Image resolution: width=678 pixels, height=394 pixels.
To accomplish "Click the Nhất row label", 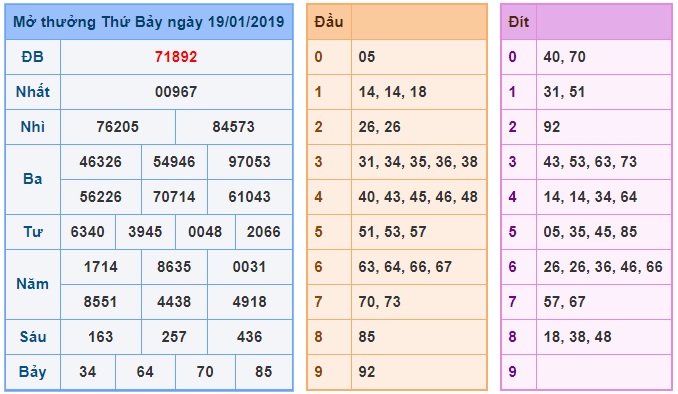I will (x=33, y=92).
